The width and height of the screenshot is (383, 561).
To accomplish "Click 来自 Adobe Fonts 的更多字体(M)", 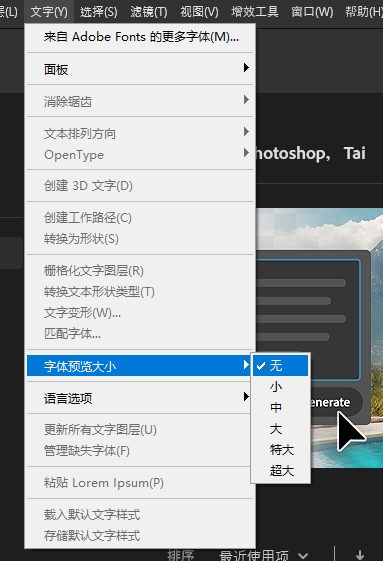I will pos(140,37).
